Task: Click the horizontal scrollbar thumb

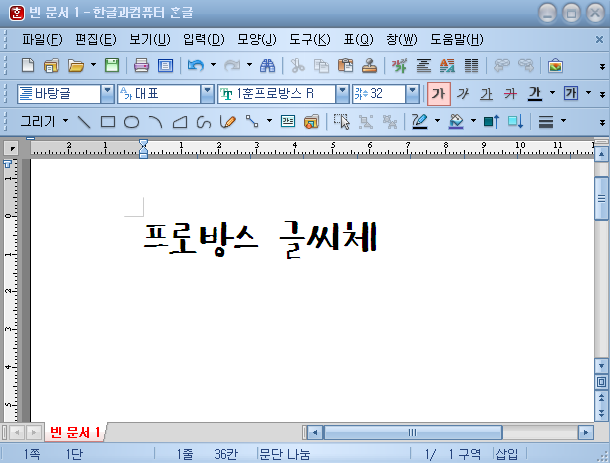Action: tap(413, 432)
